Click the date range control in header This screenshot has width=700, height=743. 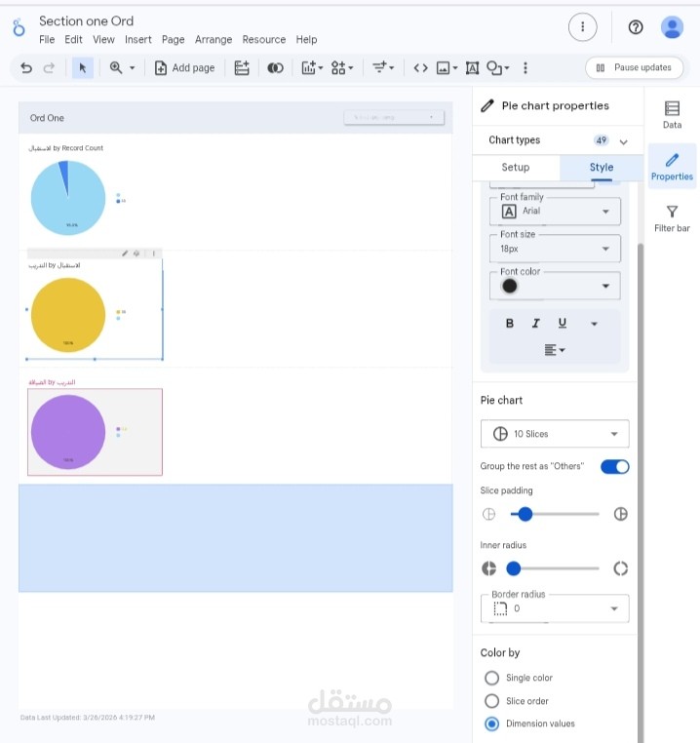(x=394, y=118)
